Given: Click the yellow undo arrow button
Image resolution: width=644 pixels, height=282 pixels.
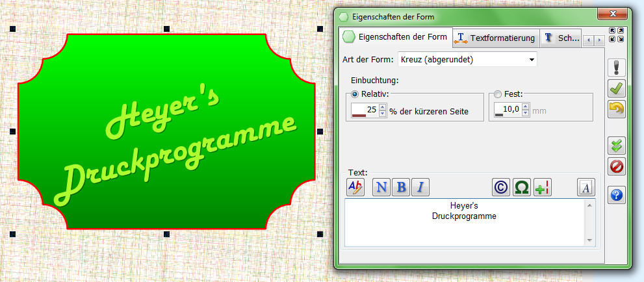Looking at the screenshot, I should 616,109.
